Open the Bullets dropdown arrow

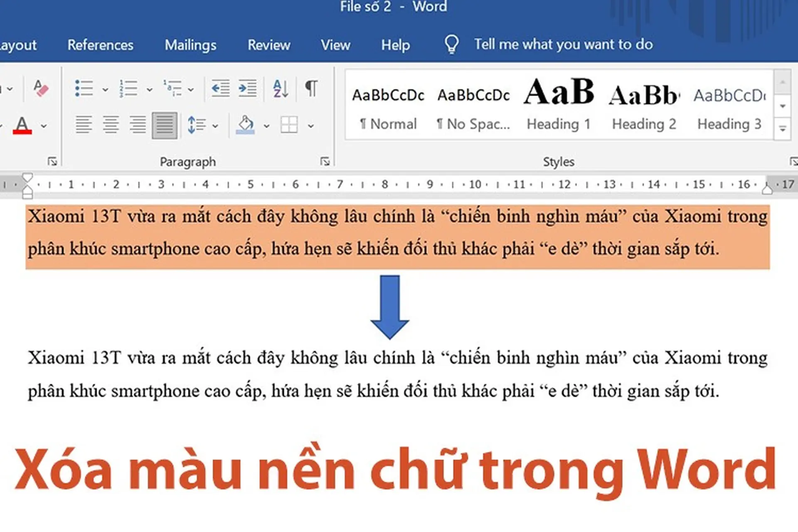pyautogui.click(x=105, y=89)
